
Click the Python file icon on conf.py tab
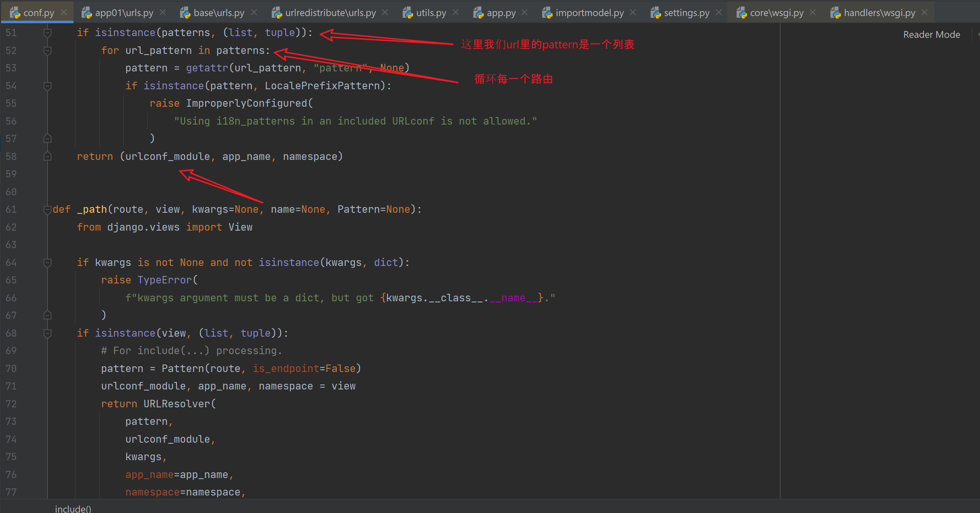(15, 13)
